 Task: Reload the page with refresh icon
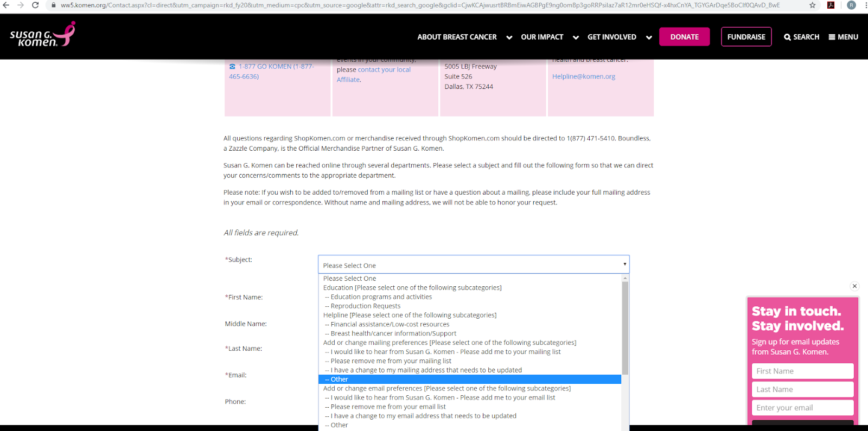35,5
